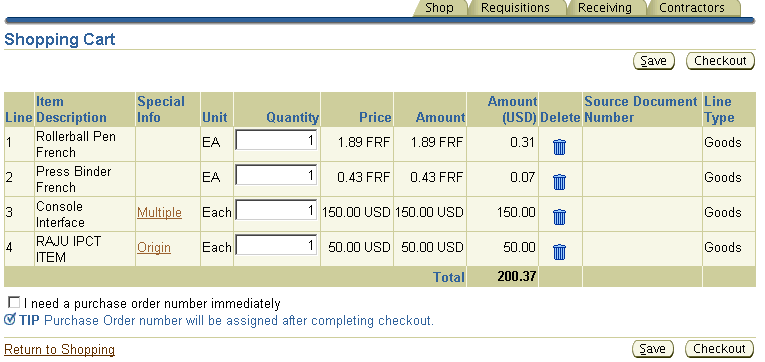The height and width of the screenshot is (362, 765).
Task: Click the 200.37 total value
Action: (517, 277)
